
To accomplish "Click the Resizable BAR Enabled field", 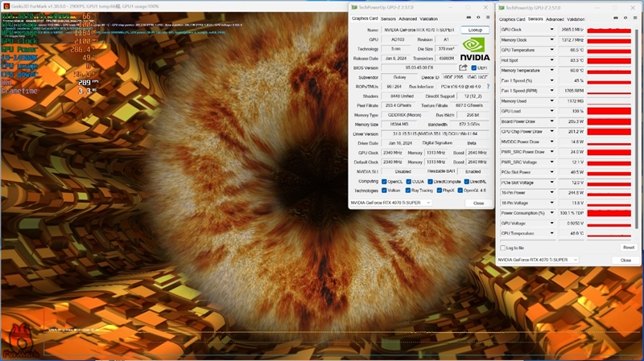I will [x=473, y=171].
